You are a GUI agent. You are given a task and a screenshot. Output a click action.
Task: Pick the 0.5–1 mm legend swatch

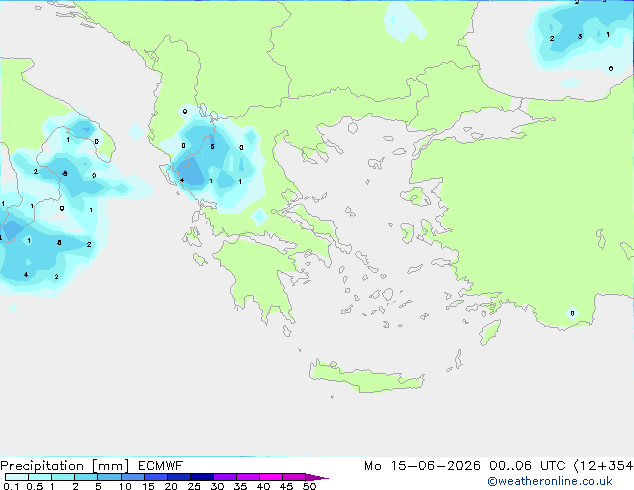coord(40,477)
